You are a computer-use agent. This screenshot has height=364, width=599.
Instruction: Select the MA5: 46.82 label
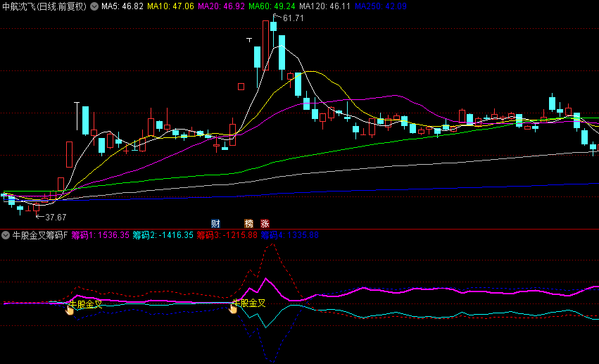122,6
